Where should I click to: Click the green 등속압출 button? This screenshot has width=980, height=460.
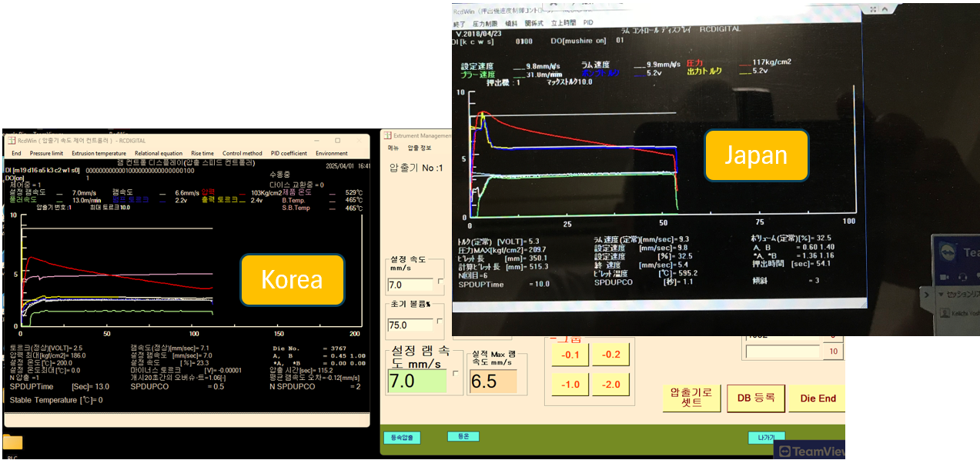click(x=402, y=438)
